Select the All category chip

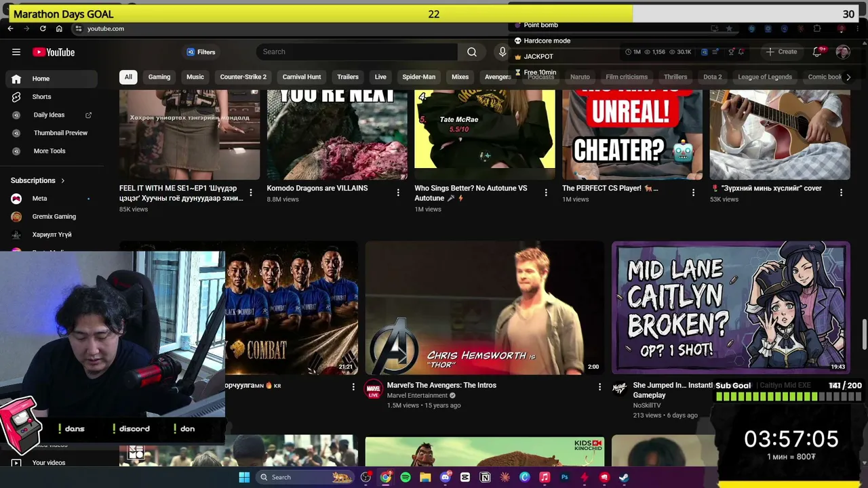[x=128, y=77]
